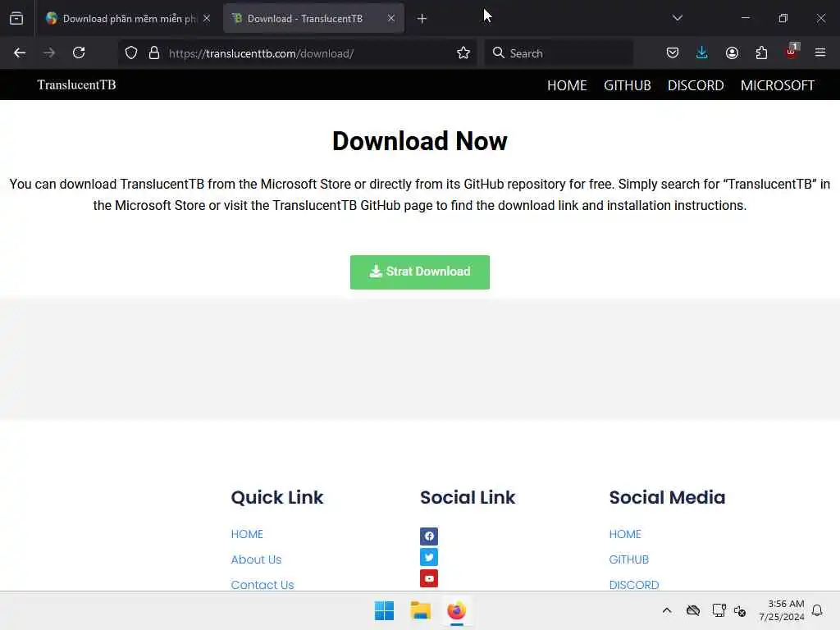Click the OneDrive cloud tray icon
Screen dimensions: 840x630
(x=693, y=610)
